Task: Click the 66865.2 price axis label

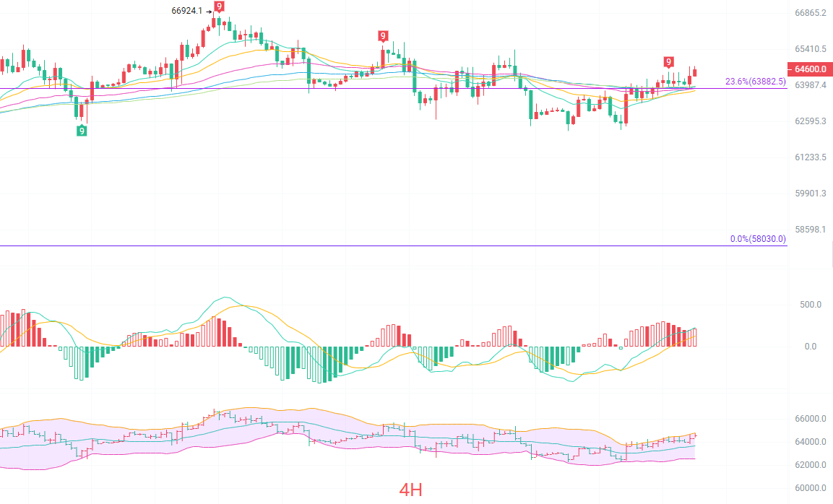Action: point(810,13)
